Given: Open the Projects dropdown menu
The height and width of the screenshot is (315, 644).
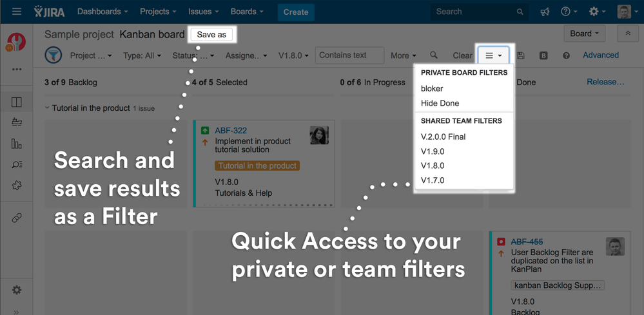Looking at the screenshot, I should (158, 12).
